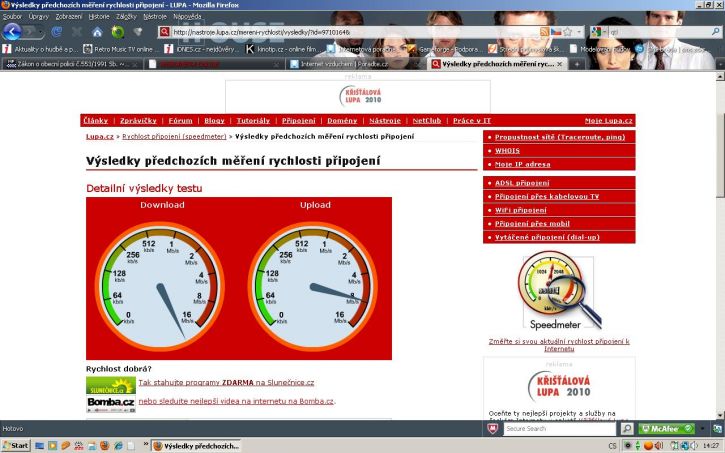Open Blogy in red navigation bar
The height and width of the screenshot is (453, 725).
point(214,121)
